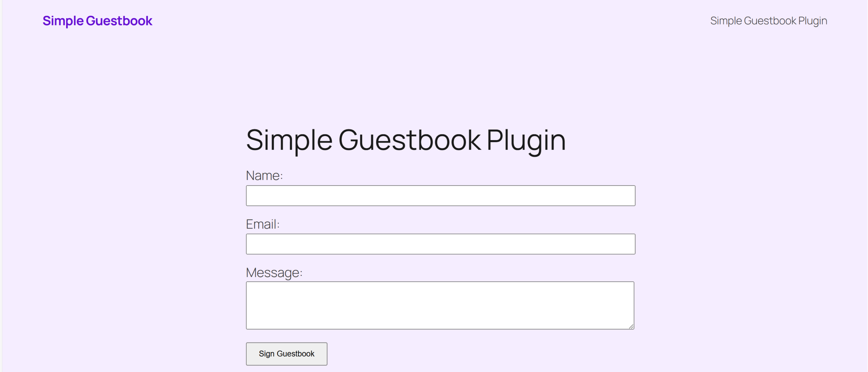Activate the text box under Email label
868x372 pixels.
(440, 244)
